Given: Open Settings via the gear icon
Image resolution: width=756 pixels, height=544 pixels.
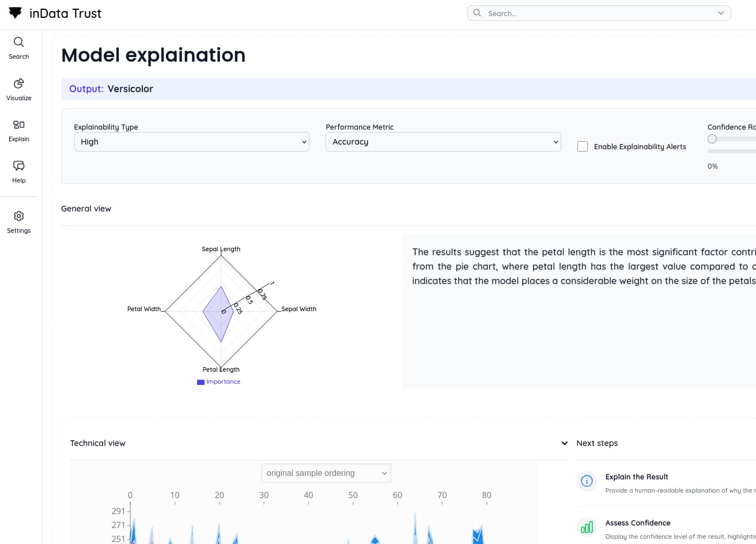Looking at the screenshot, I should click(x=18, y=221).
